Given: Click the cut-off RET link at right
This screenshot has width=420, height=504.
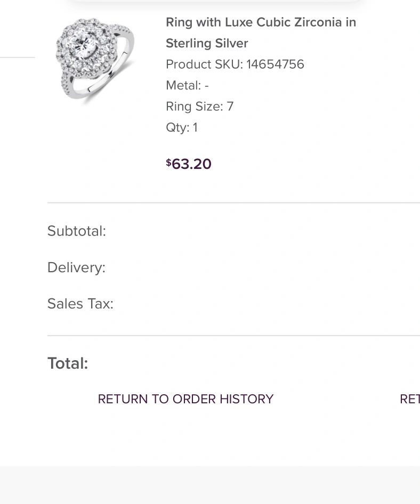Looking at the screenshot, I should (x=409, y=399).
